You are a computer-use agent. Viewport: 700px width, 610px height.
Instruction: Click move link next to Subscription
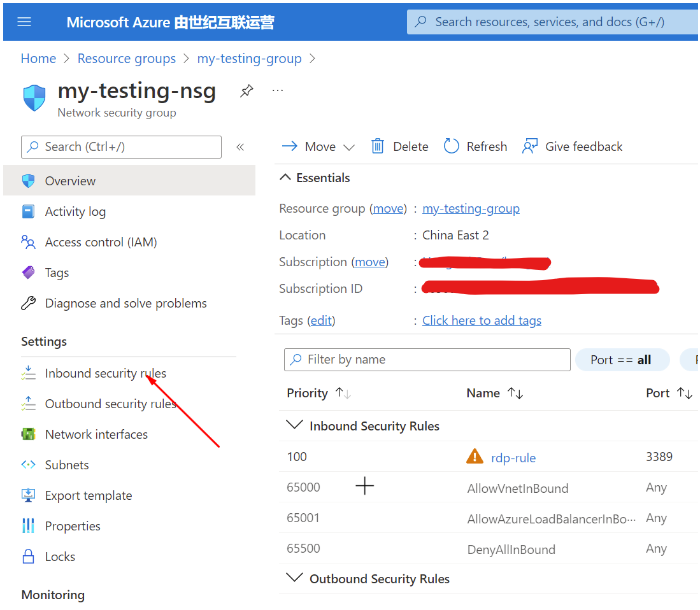(x=369, y=262)
